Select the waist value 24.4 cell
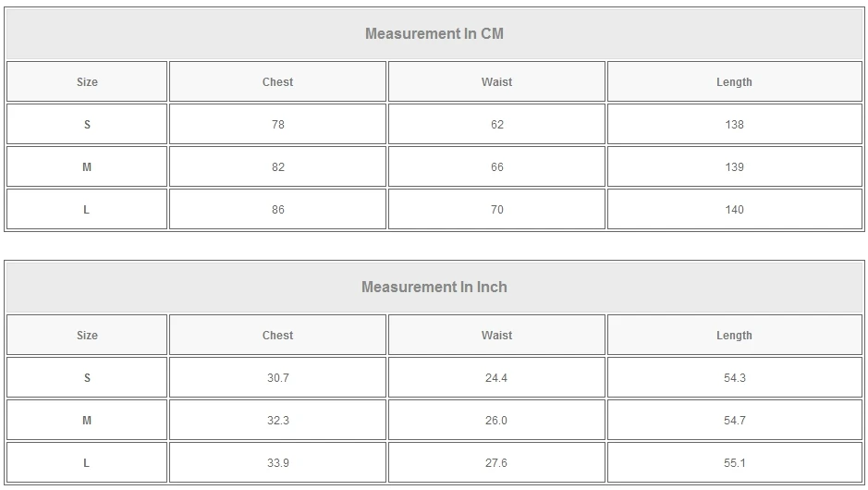Viewport: 868px width, 490px height. point(496,378)
